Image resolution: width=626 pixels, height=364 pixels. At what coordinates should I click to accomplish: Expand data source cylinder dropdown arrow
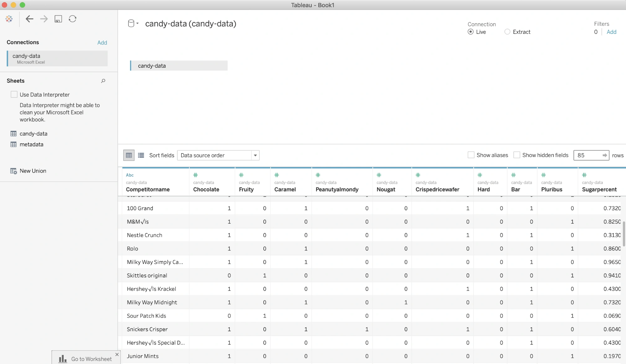coord(137,23)
